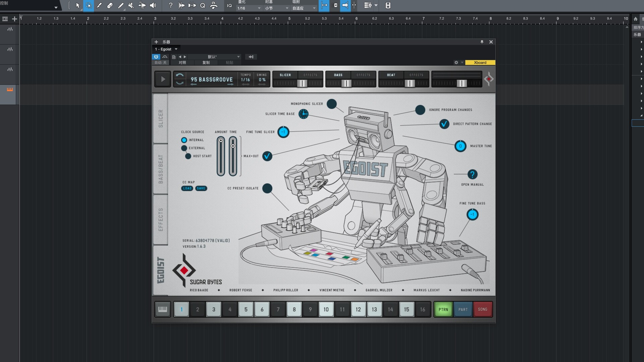Click the Q quantize icon
Viewport: 644px width, 362px height.
[x=203, y=5]
